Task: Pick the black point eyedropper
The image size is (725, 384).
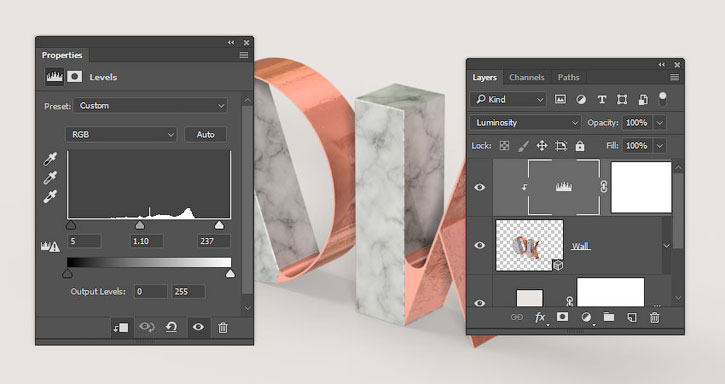Action: click(50, 159)
